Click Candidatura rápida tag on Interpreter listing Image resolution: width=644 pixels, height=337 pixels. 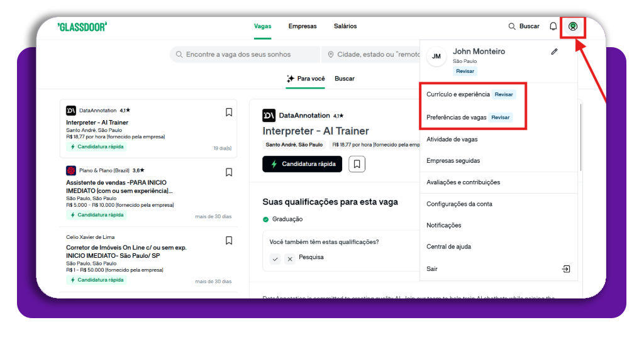(x=97, y=147)
